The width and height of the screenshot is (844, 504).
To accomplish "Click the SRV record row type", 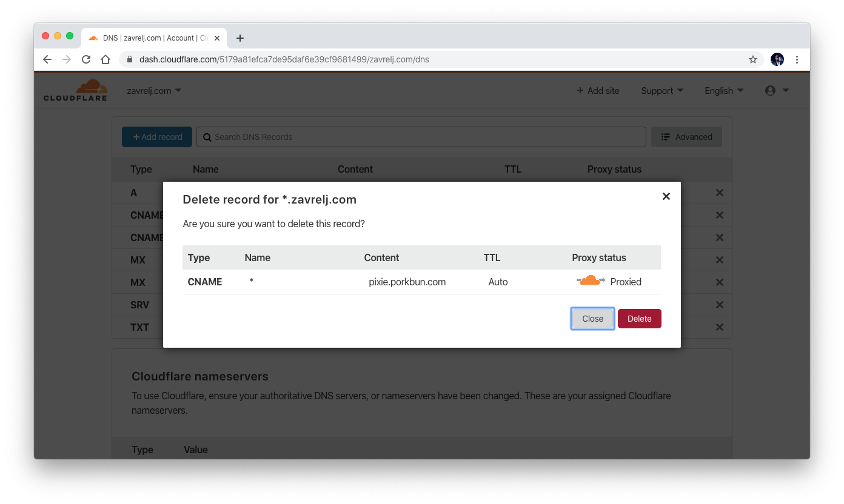I will [x=139, y=305].
